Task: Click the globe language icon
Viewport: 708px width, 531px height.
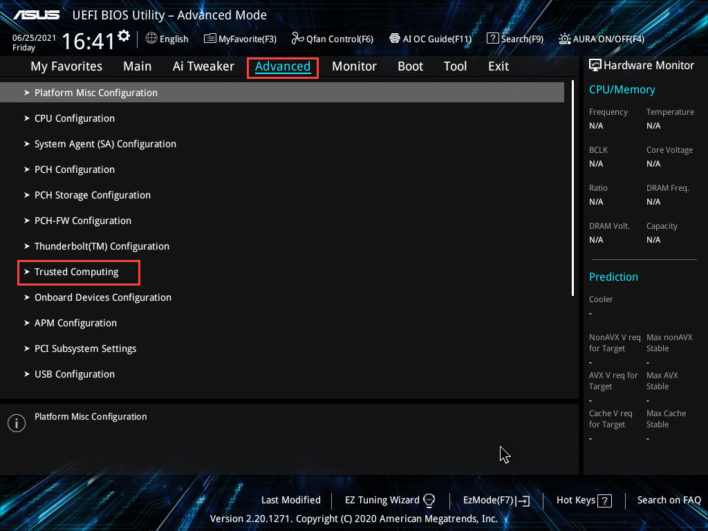Action: point(151,38)
